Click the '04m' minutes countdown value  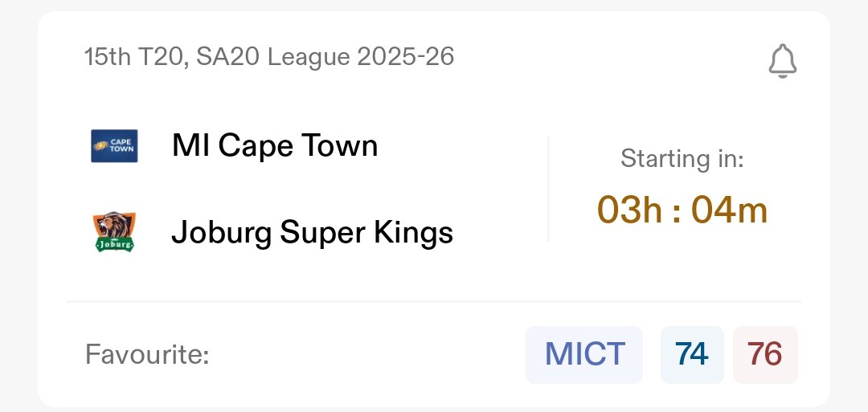tap(729, 210)
